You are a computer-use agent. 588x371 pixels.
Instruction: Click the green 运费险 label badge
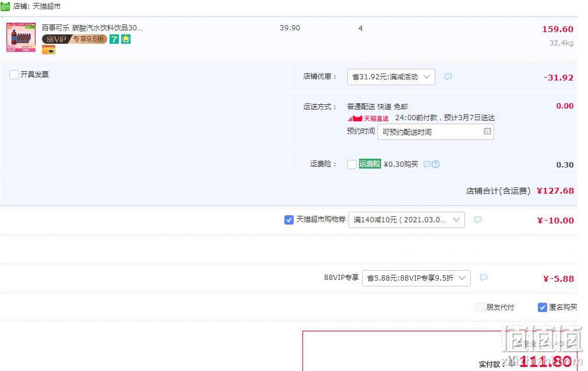(x=369, y=164)
